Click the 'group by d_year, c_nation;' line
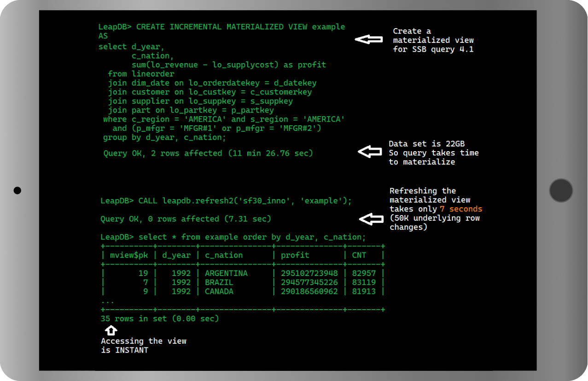 [x=165, y=137]
